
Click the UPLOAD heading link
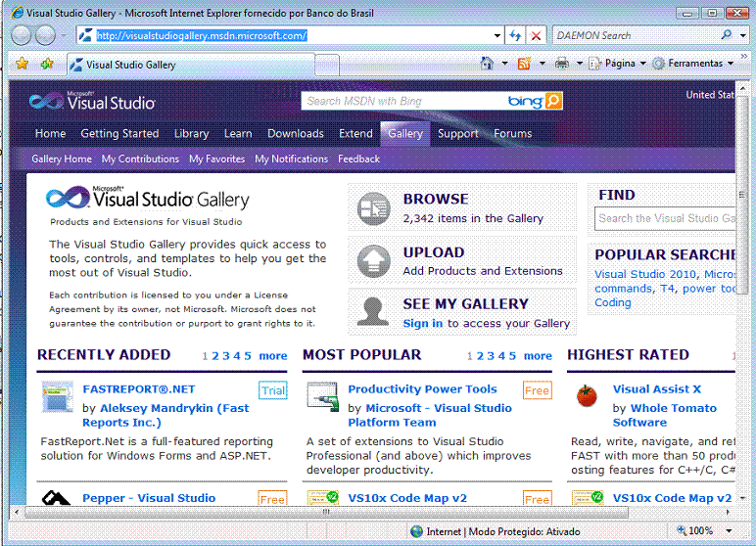click(434, 252)
